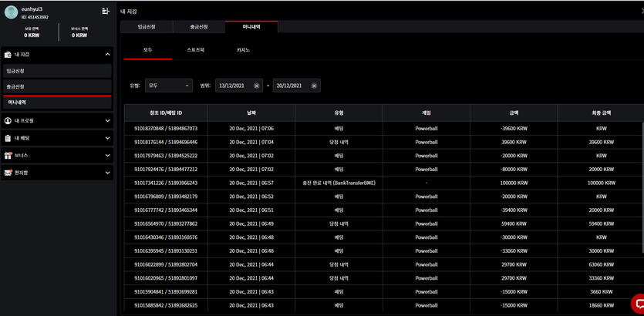Screen dimensions: 644x316
Task: Click the envelope icon beside 편지함
Action: coord(8,173)
